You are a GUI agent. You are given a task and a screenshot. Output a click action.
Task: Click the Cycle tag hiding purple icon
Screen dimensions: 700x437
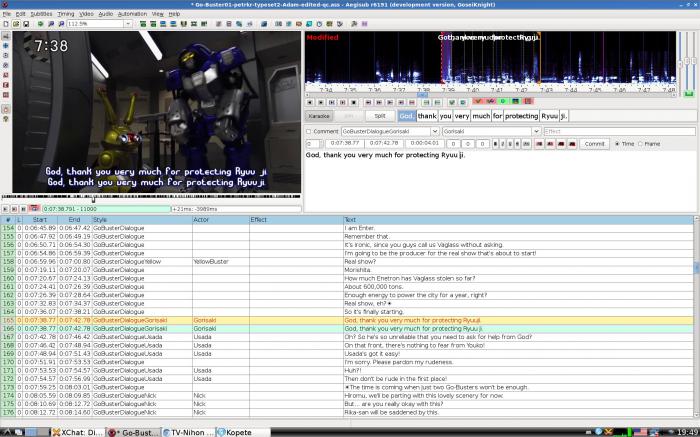[x=364, y=24]
